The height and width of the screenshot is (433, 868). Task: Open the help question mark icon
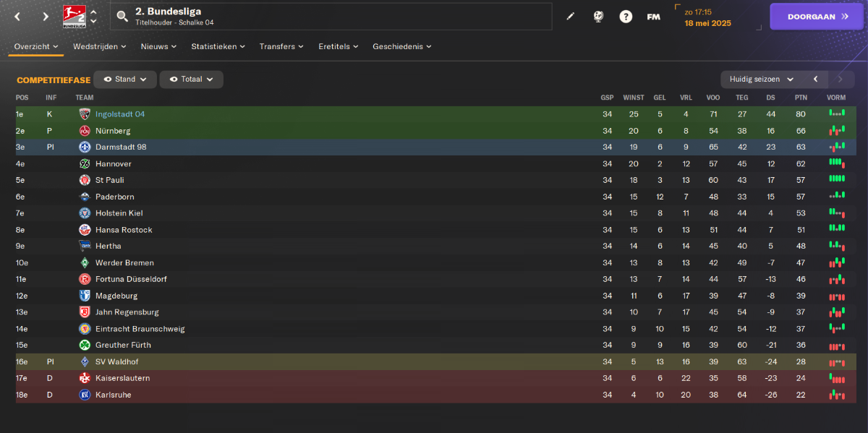626,16
